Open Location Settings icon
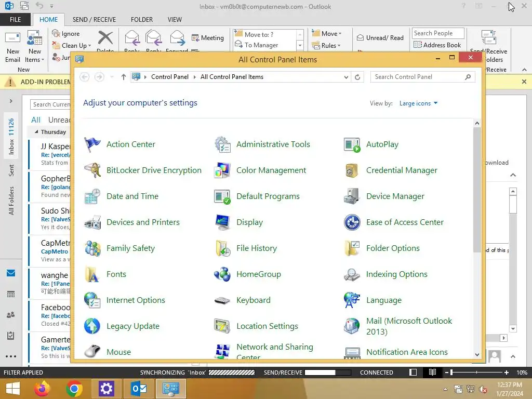The height and width of the screenshot is (399, 532). [222, 326]
